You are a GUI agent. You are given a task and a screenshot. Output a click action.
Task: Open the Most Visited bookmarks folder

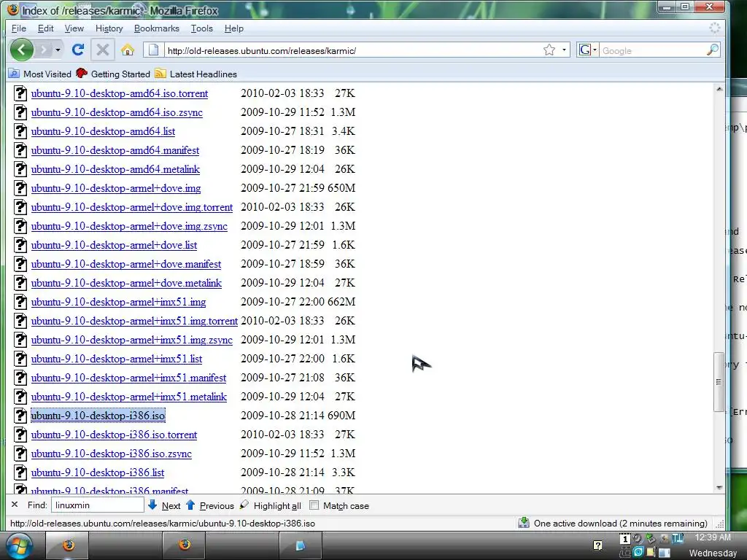tap(40, 74)
